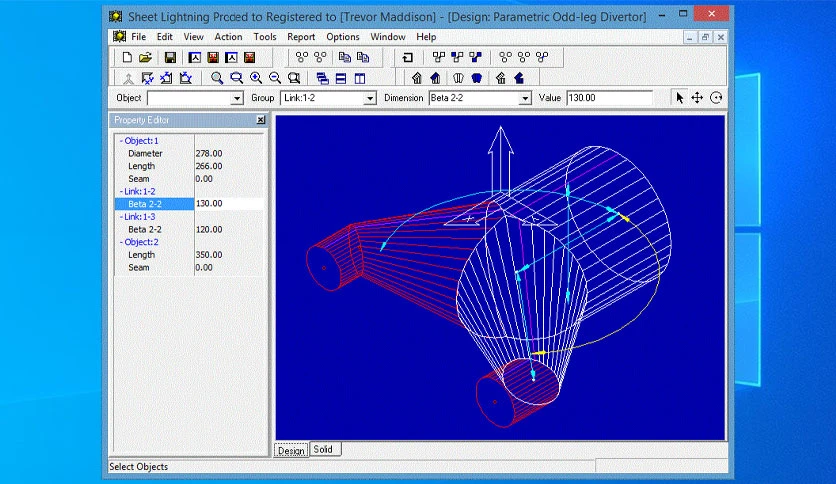Zoom out with the minus magnifier
Screen dimensions: 836x484
(275, 78)
